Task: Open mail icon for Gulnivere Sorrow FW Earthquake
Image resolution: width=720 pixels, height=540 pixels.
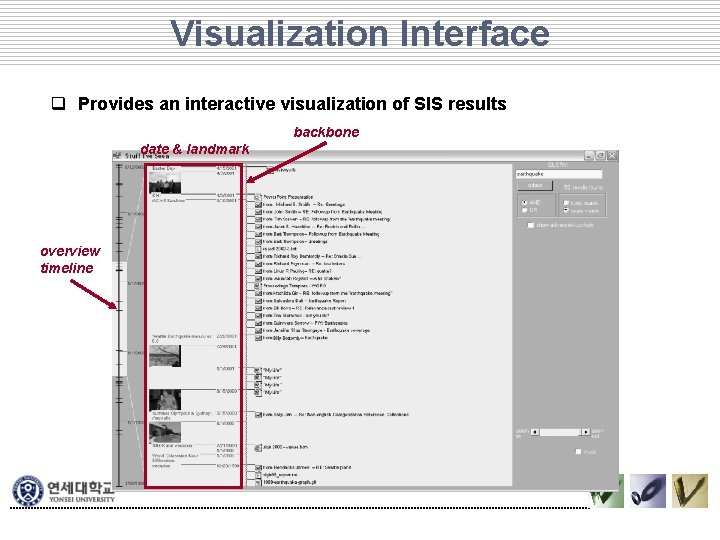Action: click(x=259, y=323)
